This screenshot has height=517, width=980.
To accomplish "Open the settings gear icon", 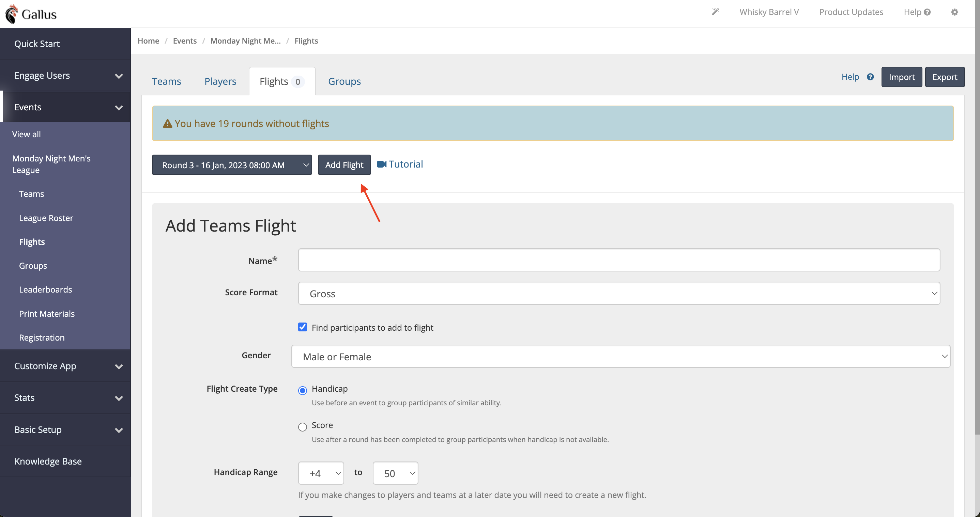I will [x=954, y=12].
